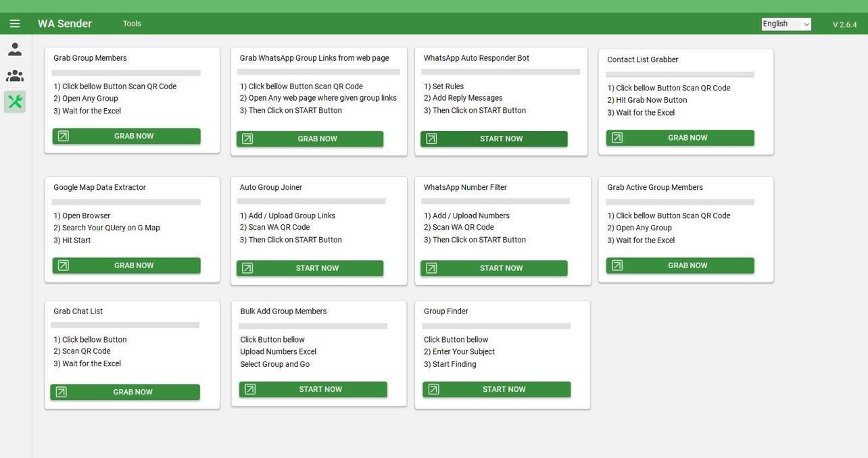Click GRAB NOW under Grab WhatsApp Group Links
The height and width of the screenshot is (458, 868).
[x=310, y=139]
